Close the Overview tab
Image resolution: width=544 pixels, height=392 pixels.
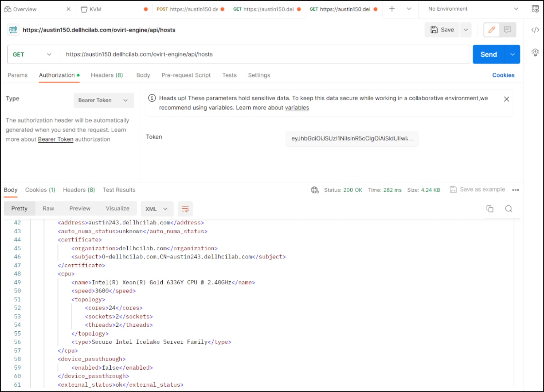pyautogui.click(x=68, y=9)
